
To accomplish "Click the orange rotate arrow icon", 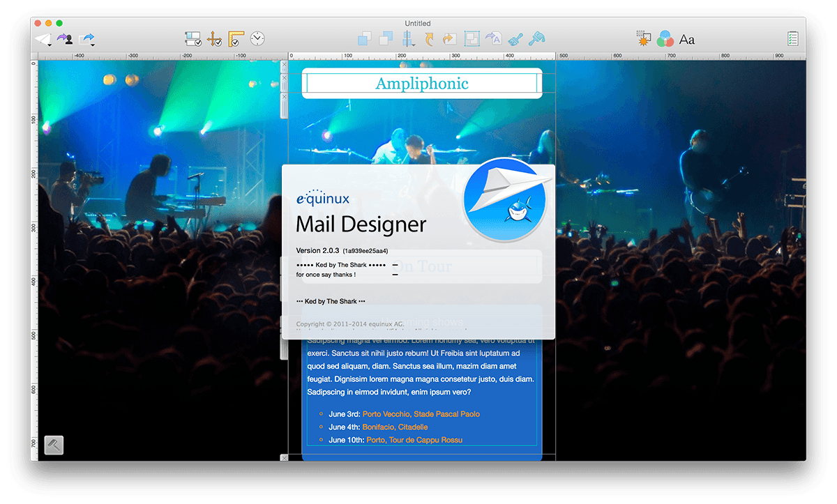I will click(429, 39).
